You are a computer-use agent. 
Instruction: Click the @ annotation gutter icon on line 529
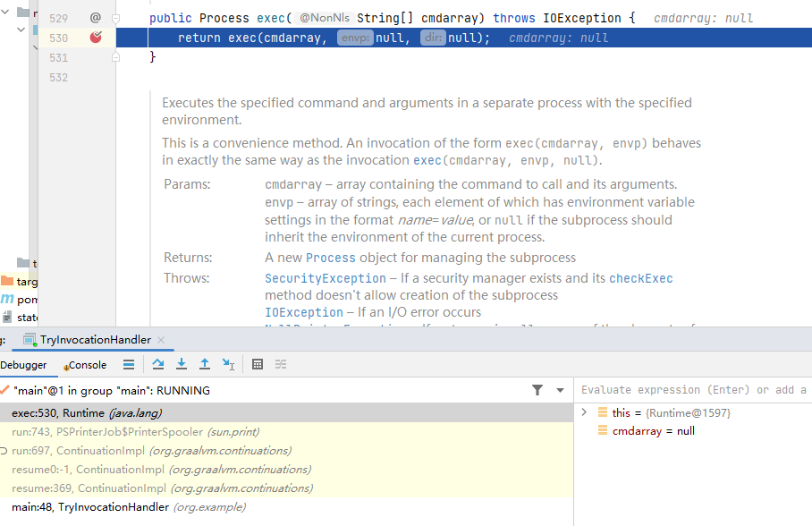(95, 18)
